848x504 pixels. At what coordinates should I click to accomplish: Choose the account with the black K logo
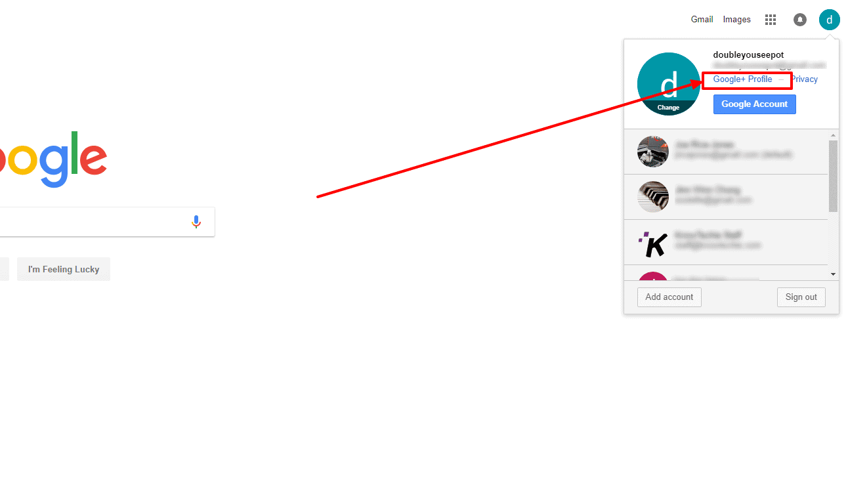pos(727,242)
